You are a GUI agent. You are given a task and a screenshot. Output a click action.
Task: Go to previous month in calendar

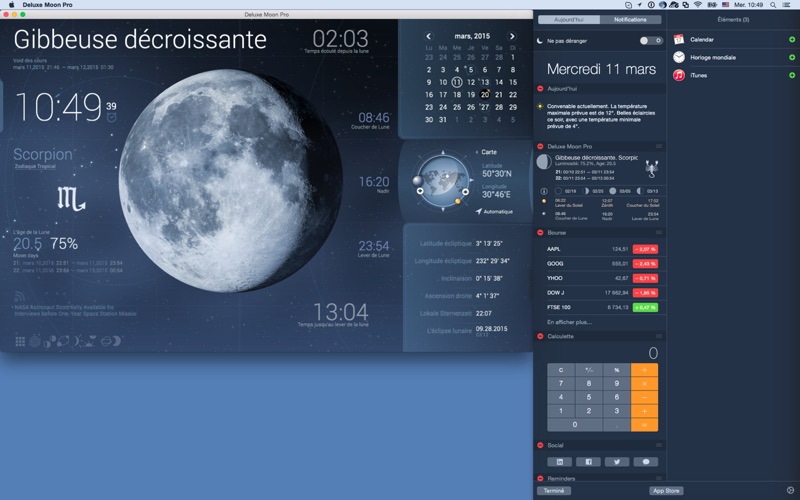429,36
